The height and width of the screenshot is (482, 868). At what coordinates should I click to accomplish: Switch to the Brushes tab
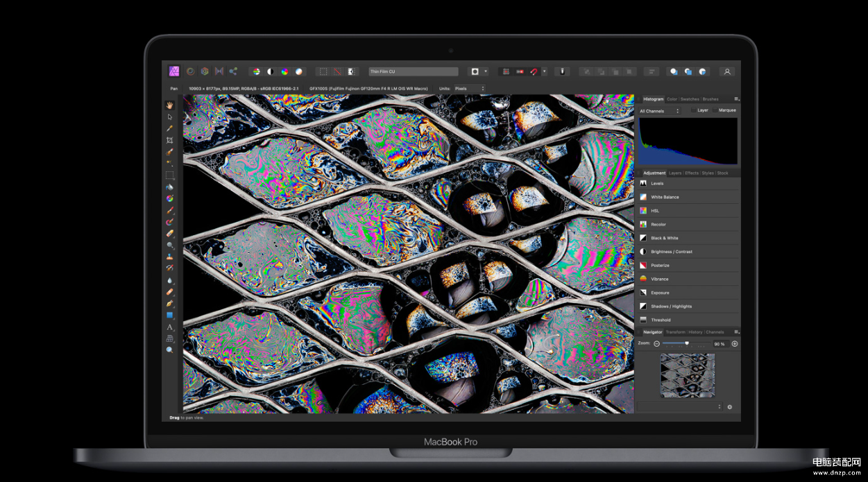click(710, 99)
